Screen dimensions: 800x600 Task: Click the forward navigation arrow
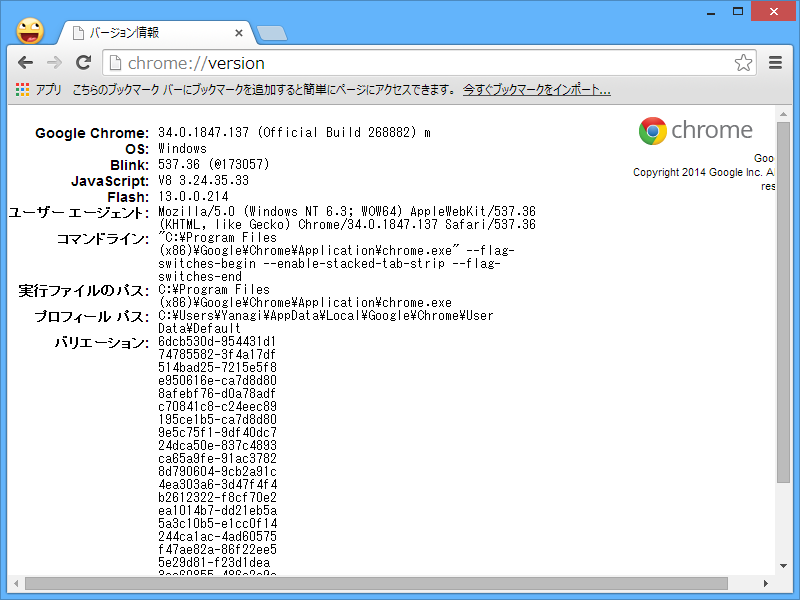[55, 62]
